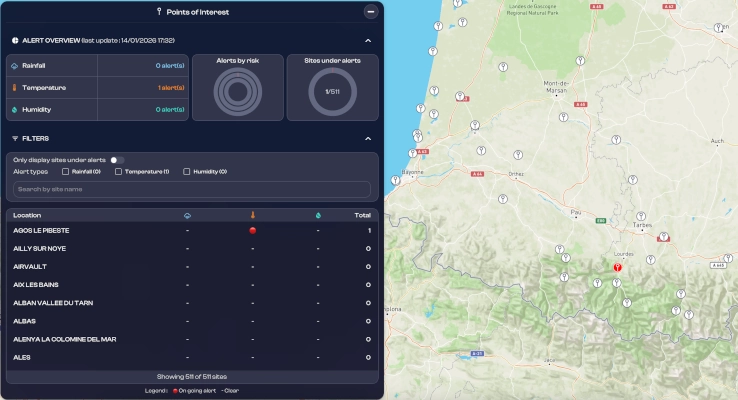Image resolution: width=738 pixels, height=400 pixels.
Task: Select the ALBAS row
Action: click(192, 321)
